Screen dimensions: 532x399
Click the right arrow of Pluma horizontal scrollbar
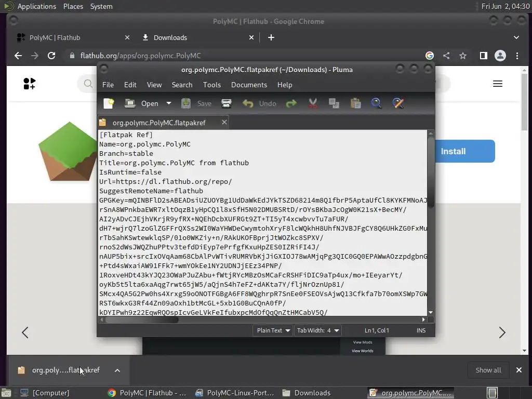tap(423, 320)
